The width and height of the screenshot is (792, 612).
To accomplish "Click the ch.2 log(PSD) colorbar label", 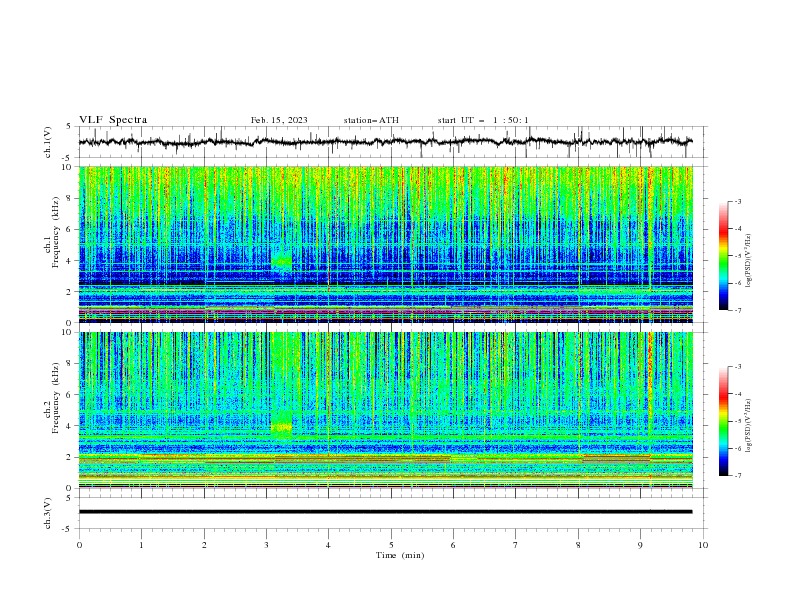I will click(x=749, y=426).
